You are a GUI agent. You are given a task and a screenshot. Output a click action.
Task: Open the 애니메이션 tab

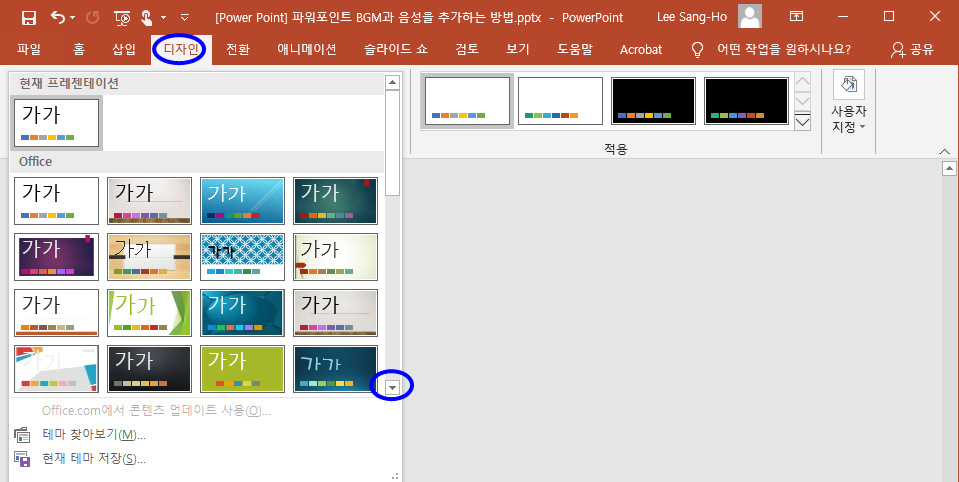(307, 50)
